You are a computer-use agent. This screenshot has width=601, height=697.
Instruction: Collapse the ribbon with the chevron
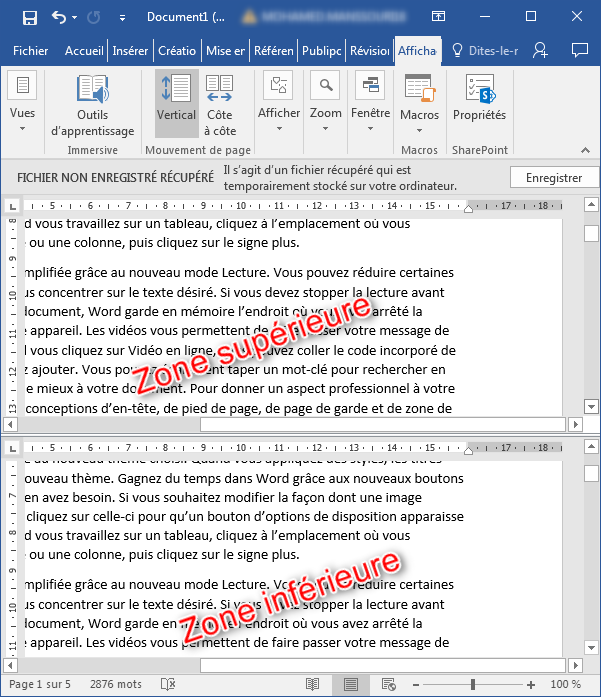pyautogui.click(x=586, y=150)
